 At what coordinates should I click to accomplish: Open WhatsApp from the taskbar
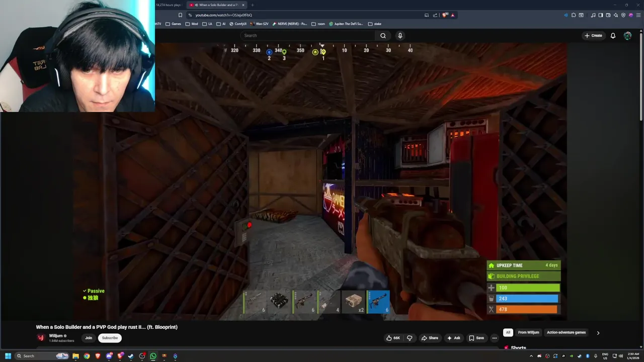pos(153,356)
